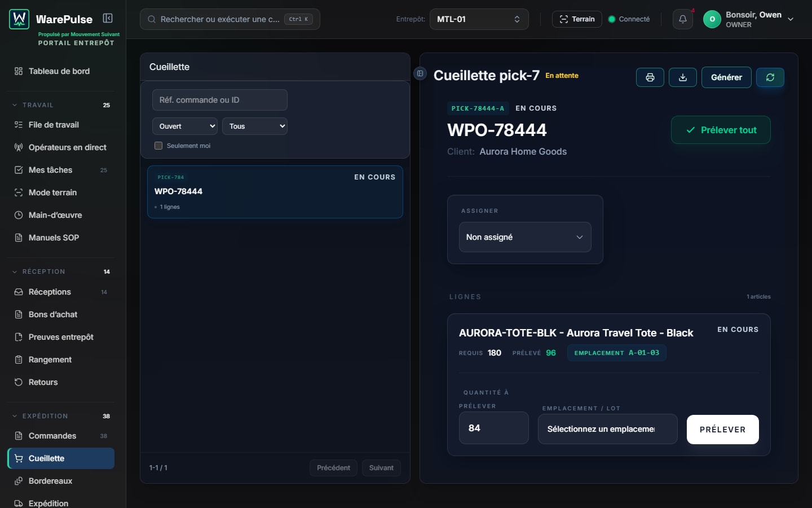Refresh the pick details
Screen dimensions: 812x508
pos(770,77)
